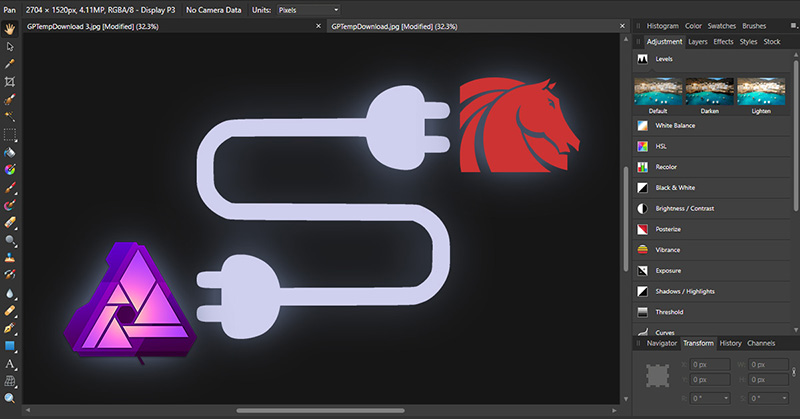
Task: Select an anchor point in Transform grid
Action: (x=658, y=376)
